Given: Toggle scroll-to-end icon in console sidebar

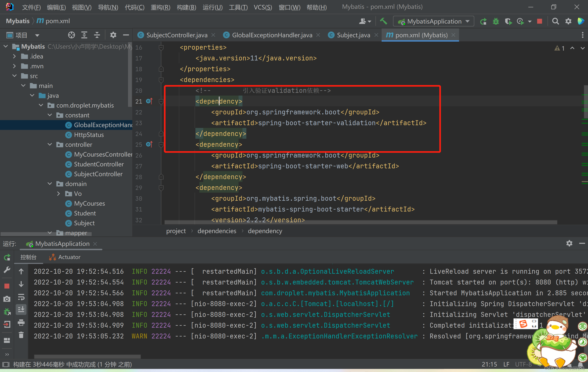Looking at the screenshot, I should tap(21, 309).
